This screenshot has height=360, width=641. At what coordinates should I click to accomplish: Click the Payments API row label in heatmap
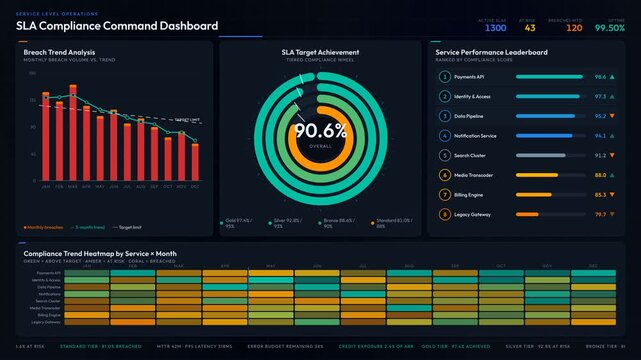48,273
